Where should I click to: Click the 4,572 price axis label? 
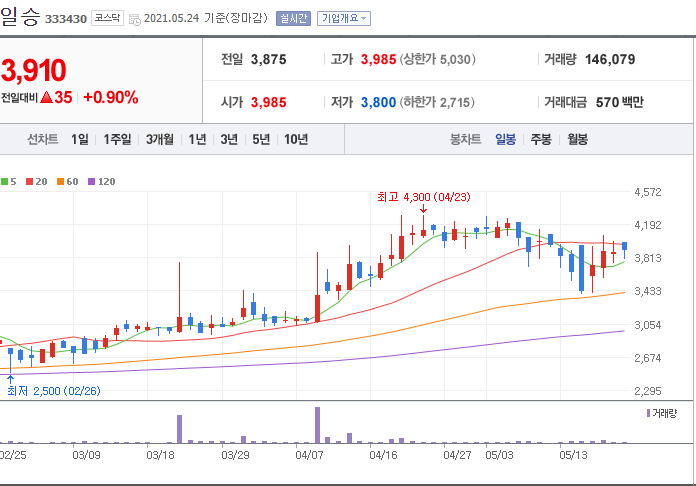click(x=648, y=192)
